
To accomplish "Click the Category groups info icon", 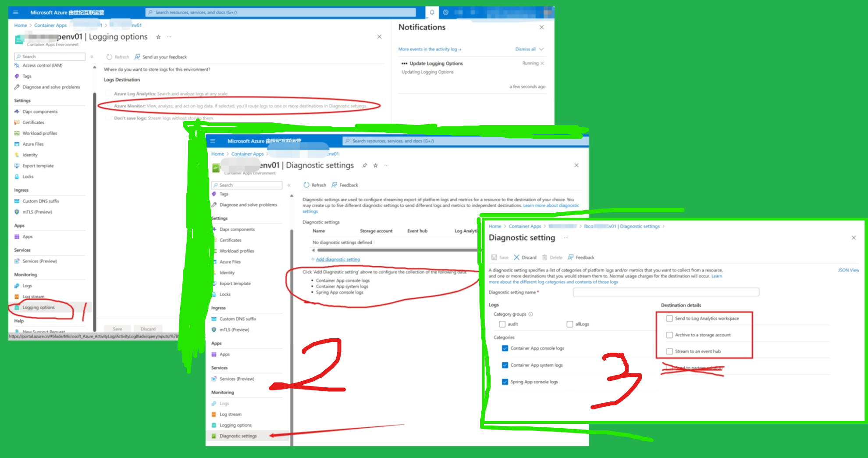I will point(530,314).
